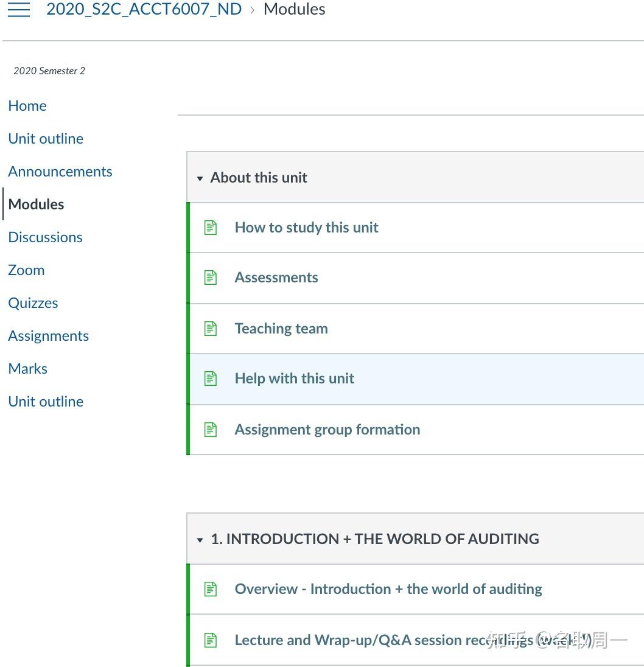Go to Home in course navigation
This screenshot has height=667, width=644.
point(27,106)
